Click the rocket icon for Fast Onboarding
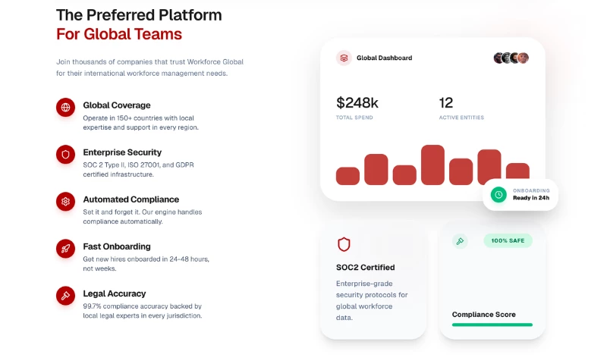This screenshot has width=607, height=364. (65, 249)
